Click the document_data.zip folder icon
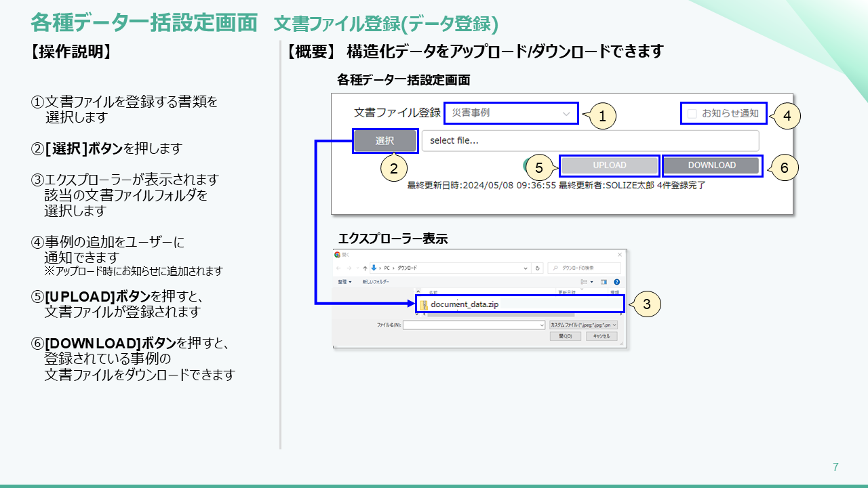This screenshot has width=868, height=488. point(423,304)
